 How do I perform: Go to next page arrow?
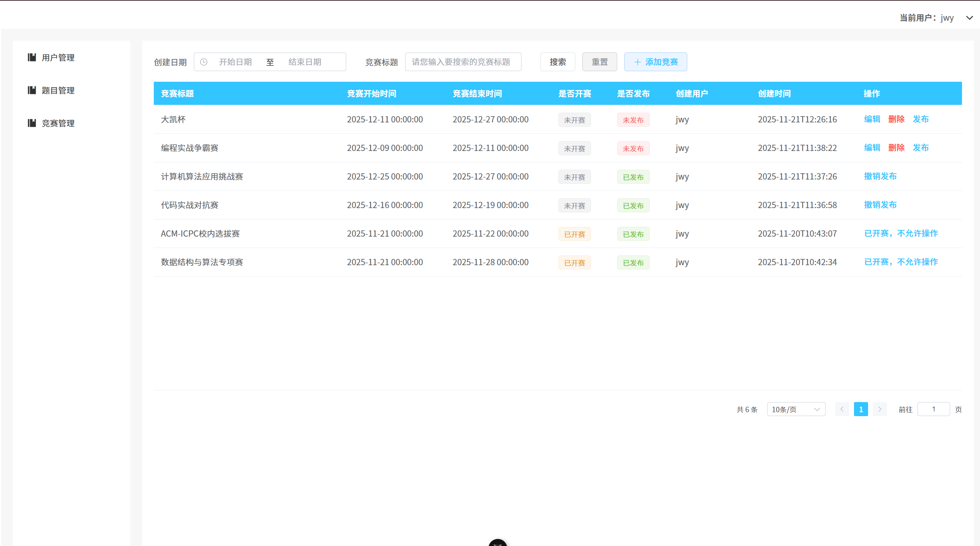pyautogui.click(x=880, y=409)
